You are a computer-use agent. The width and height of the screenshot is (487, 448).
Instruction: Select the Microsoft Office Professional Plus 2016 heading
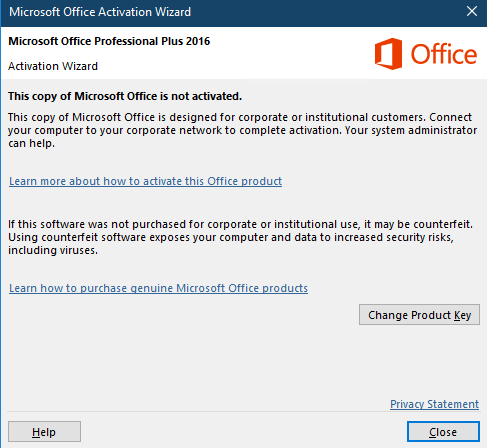(109, 41)
